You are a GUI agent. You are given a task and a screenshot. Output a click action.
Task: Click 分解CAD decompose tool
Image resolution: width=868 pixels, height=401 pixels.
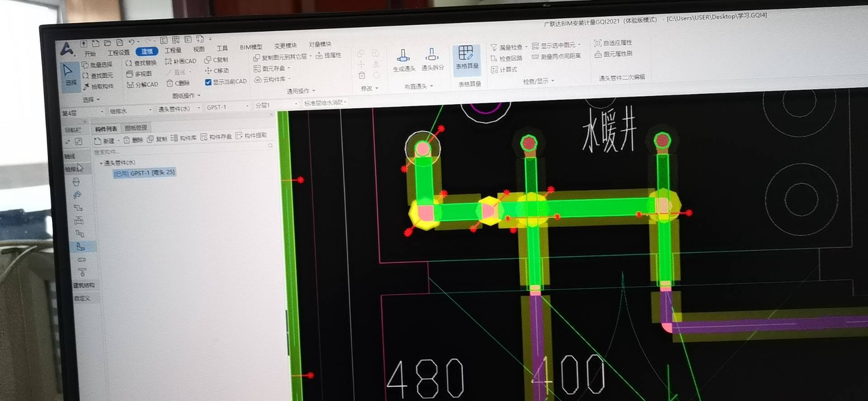(x=142, y=85)
